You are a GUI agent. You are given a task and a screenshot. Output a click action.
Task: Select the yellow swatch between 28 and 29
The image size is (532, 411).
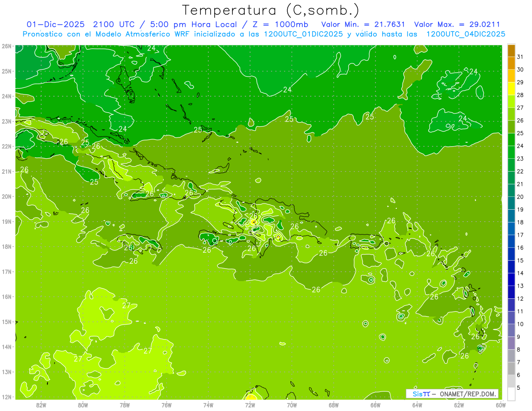point(511,89)
